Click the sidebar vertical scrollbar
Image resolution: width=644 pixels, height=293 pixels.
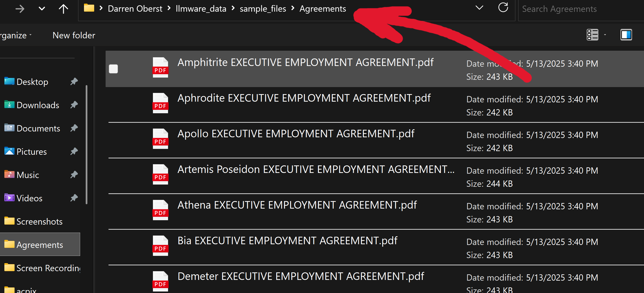[86, 145]
